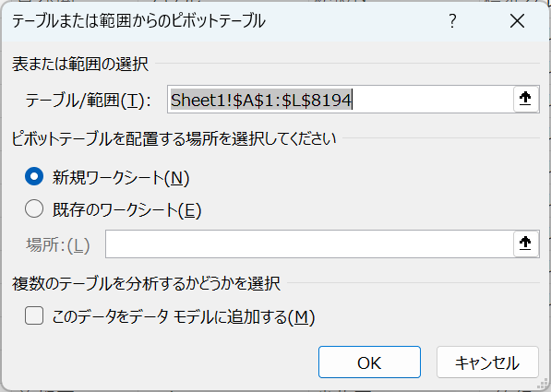Screen dimensions: 551x392
Task: Click into the テーブル/範囲 input field
Action: pos(341,99)
